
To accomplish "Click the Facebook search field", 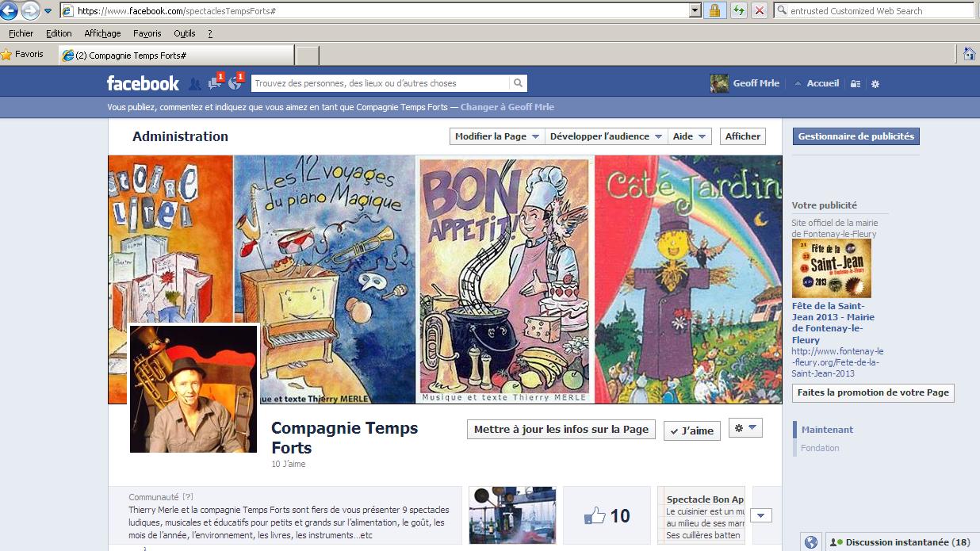I will click(x=380, y=83).
